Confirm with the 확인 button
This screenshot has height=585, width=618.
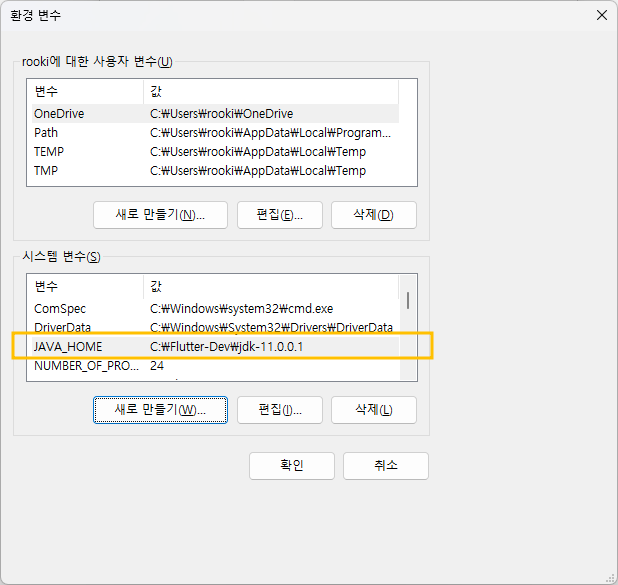292,466
